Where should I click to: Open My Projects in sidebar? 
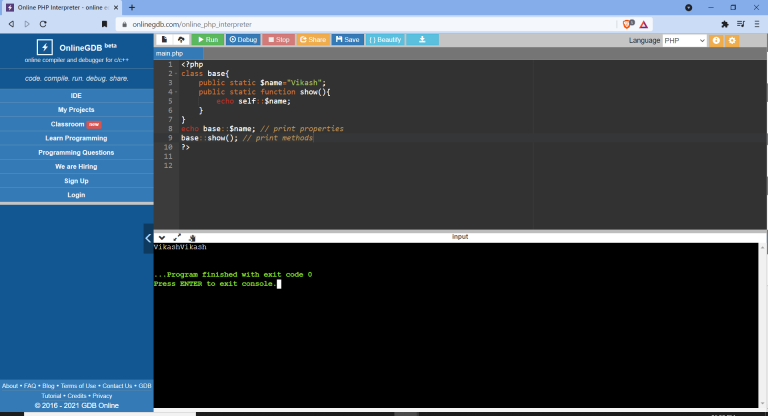pyautogui.click(x=76, y=110)
